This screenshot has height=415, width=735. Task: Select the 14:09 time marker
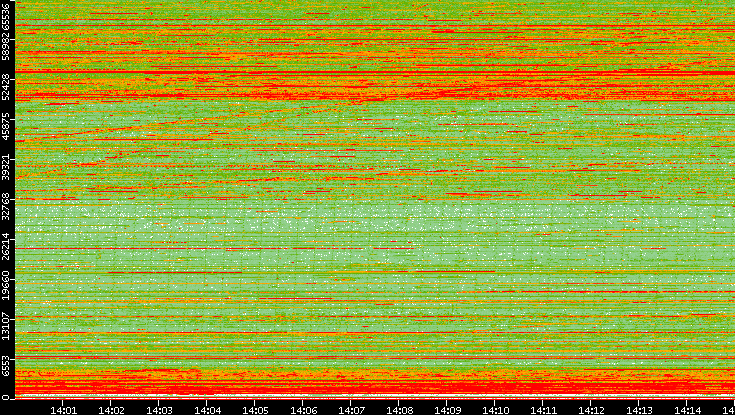(x=448, y=408)
